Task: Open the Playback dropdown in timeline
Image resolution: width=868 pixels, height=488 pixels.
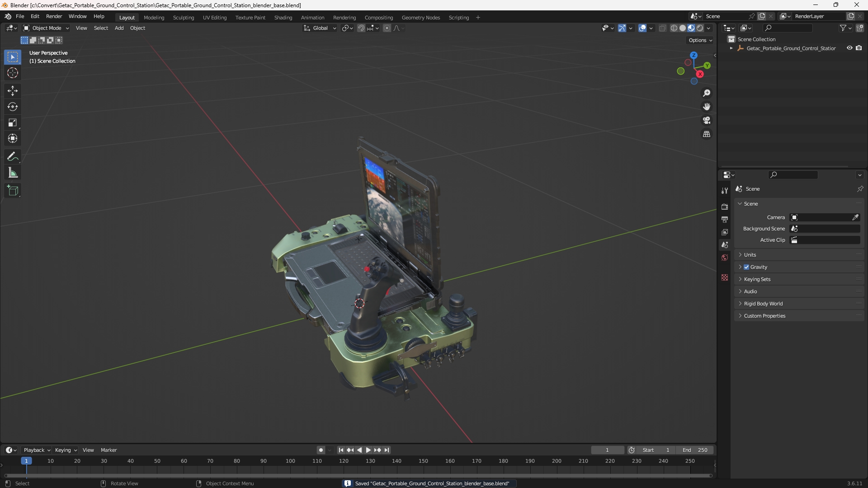Action: coord(37,450)
